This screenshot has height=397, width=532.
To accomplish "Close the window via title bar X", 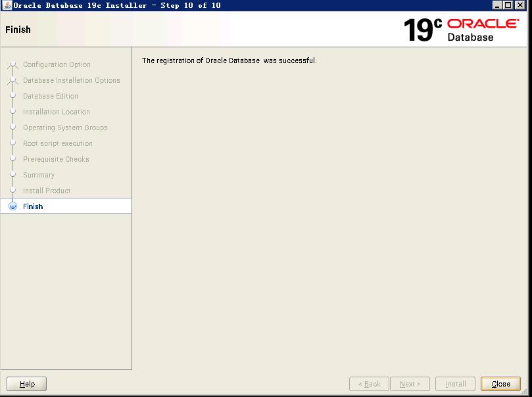I will click(520, 5).
